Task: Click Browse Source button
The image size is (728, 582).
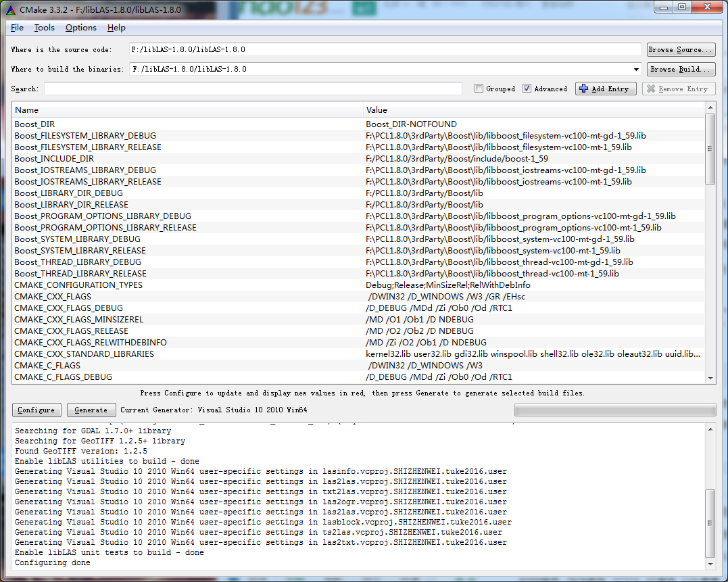Action: pyautogui.click(x=680, y=49)
